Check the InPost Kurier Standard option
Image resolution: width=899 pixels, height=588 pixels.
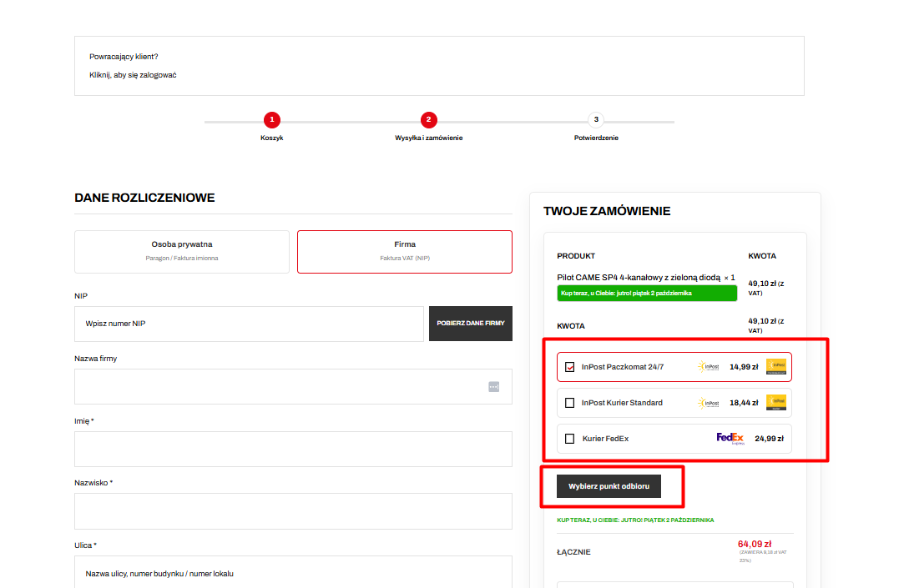point(569,403)
